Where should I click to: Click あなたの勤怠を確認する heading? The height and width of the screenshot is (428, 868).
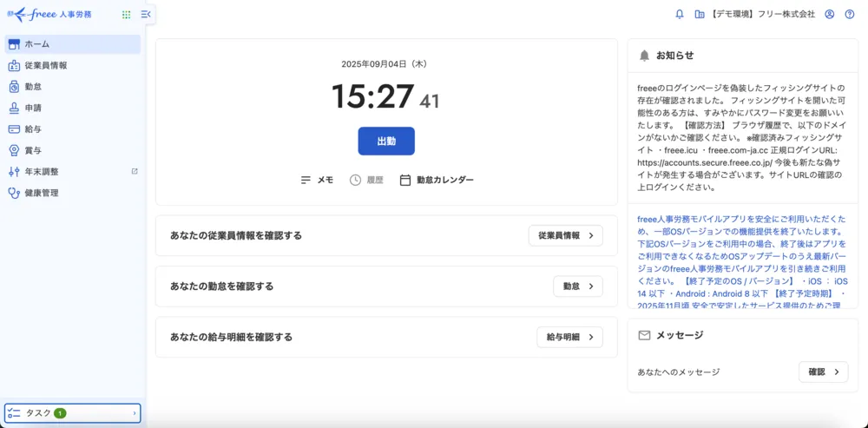(x=222, y=286)
